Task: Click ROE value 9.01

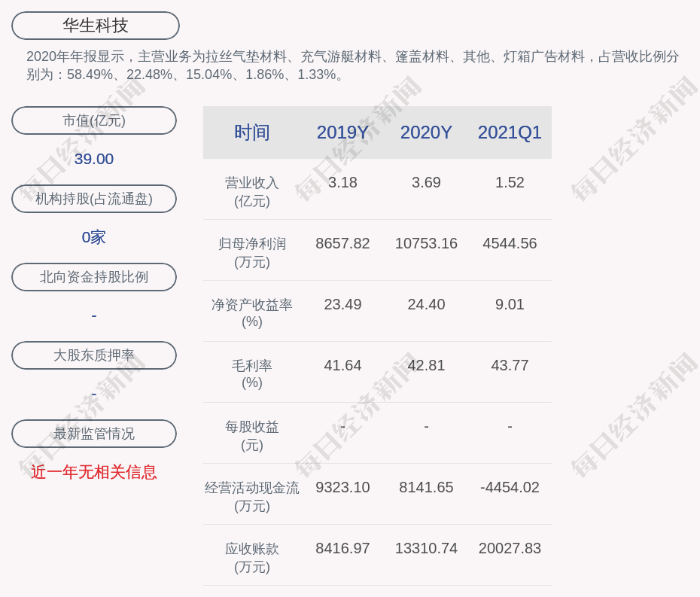Action: [510, 304]
